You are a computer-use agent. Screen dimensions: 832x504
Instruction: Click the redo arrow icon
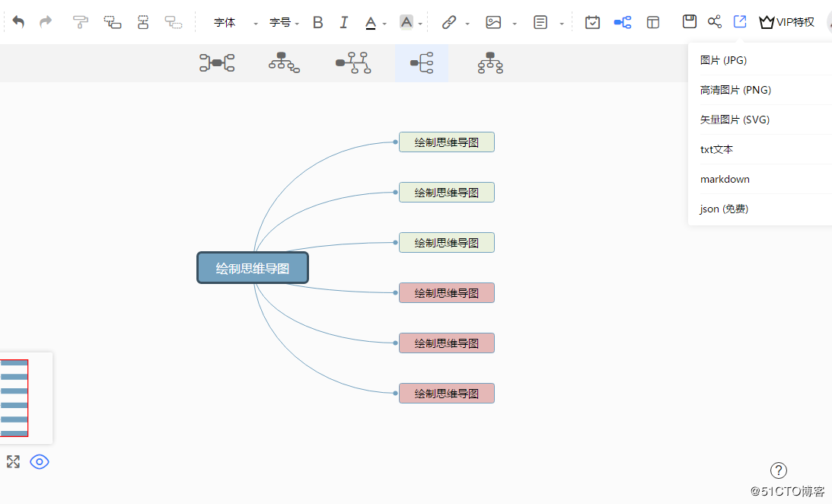tap(46, 22)
